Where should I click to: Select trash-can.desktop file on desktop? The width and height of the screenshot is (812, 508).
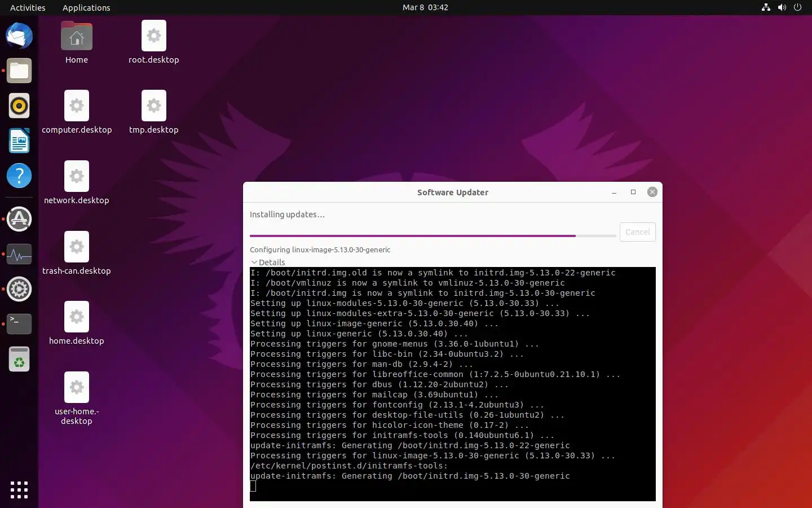pos(77,253)
